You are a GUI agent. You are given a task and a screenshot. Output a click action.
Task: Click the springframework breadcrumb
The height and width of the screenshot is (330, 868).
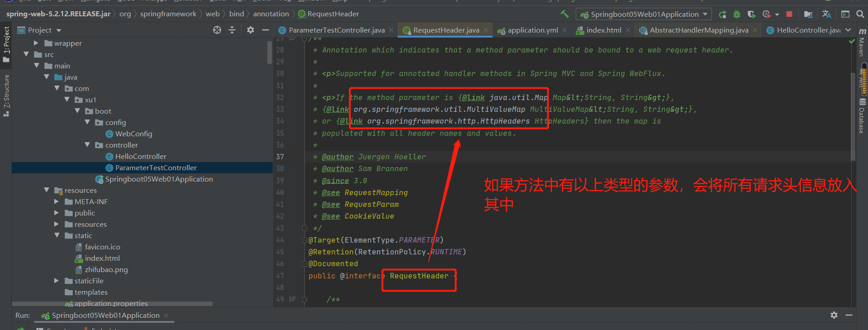(168, 14)
